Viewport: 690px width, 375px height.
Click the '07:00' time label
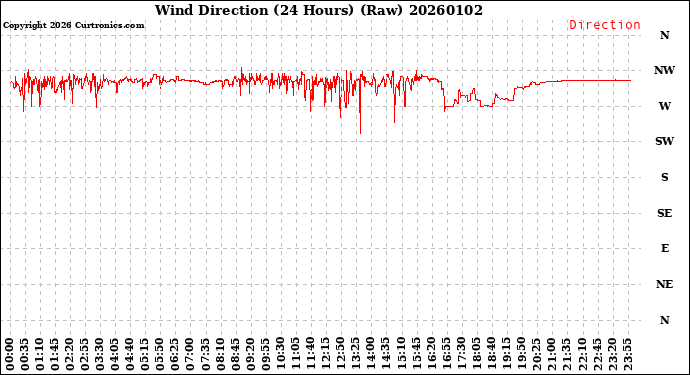point(190,355)
